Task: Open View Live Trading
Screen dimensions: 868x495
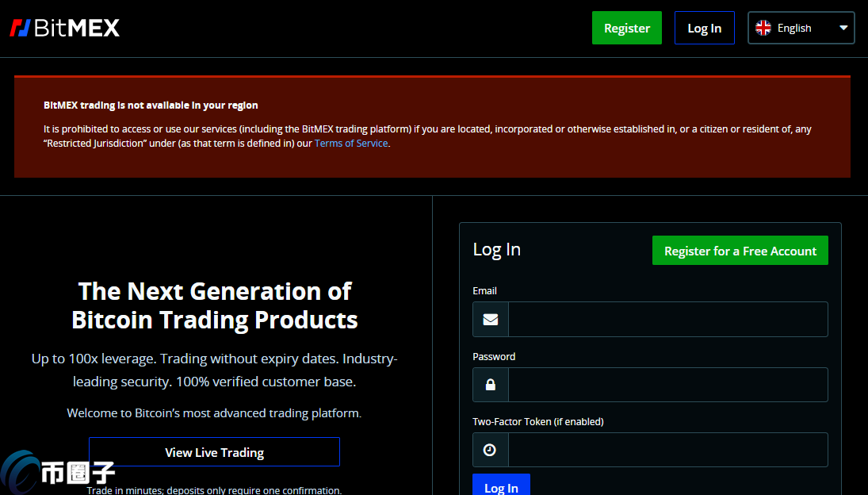Action: pyautogui.click(x=214, y=452)
